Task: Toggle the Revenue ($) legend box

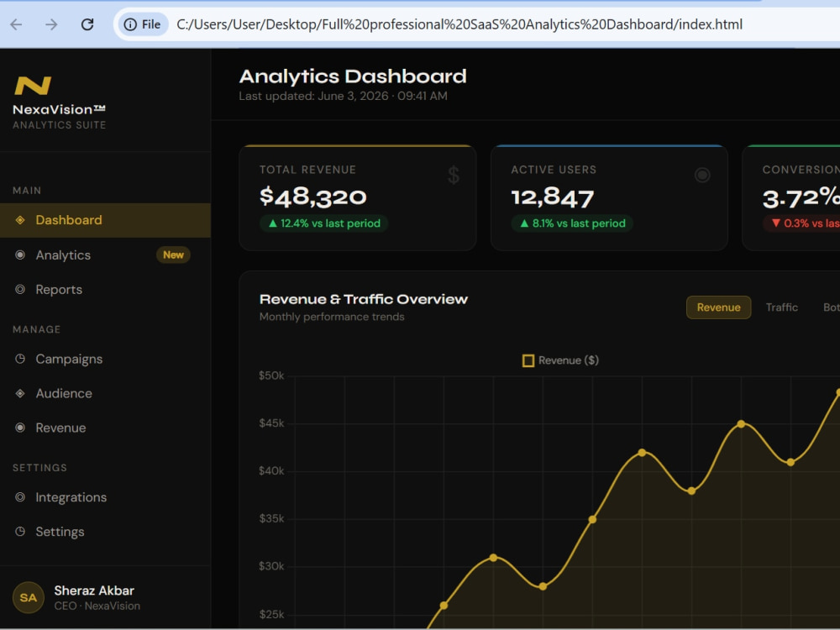Action: click(x=528, y=360)
